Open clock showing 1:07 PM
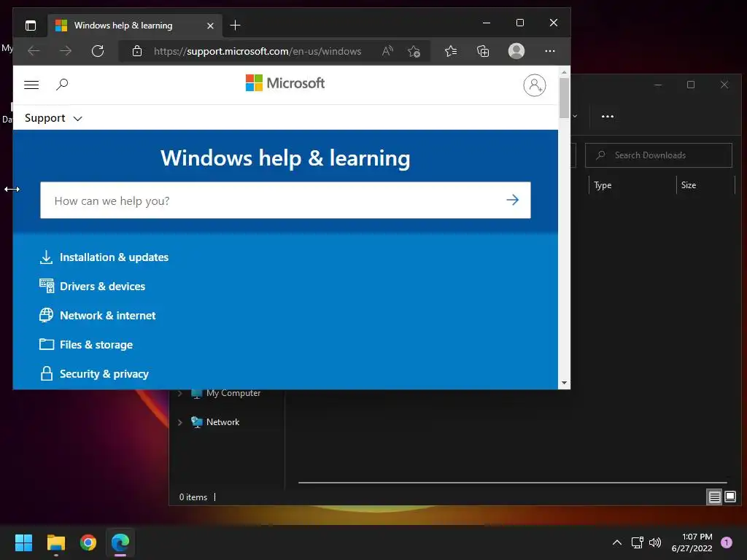747x560 pixels. (692, 542)
